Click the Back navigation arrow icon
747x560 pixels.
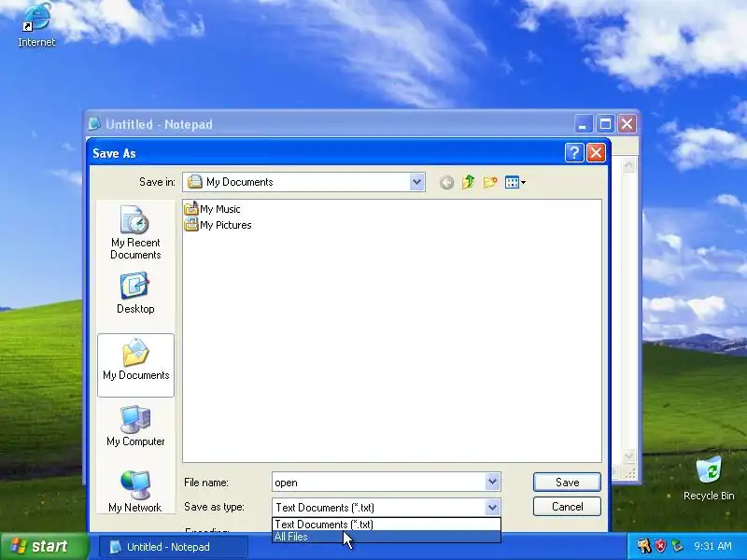(x=446, y=182)
